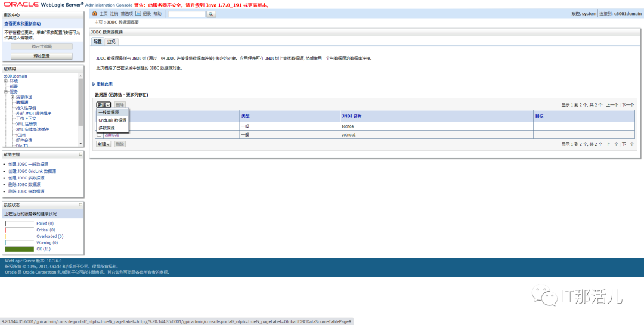Click the Critical (0) health status link
This screenshot has width=644, height=325.
(x=45, y=230)
